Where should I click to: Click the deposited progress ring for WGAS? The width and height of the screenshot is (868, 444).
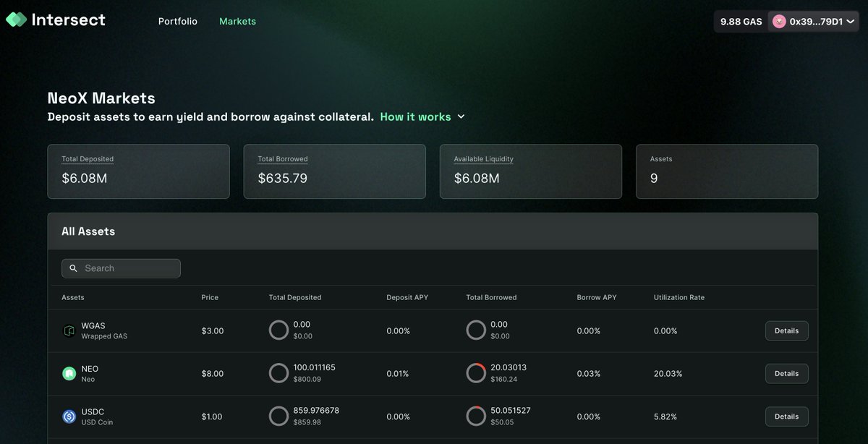click(x=278, y=330)
